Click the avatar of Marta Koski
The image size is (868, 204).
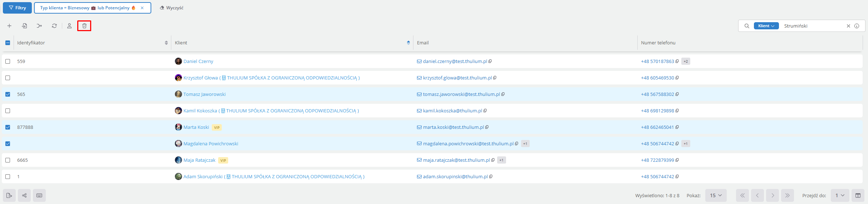(x=178, y=127)
